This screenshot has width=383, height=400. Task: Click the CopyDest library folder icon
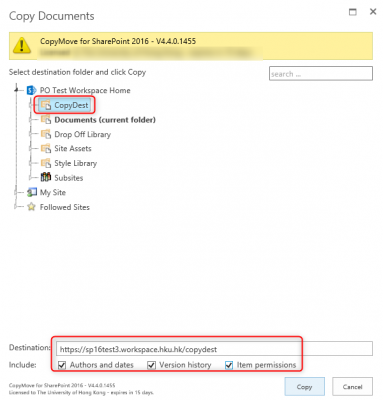point(46,105)
